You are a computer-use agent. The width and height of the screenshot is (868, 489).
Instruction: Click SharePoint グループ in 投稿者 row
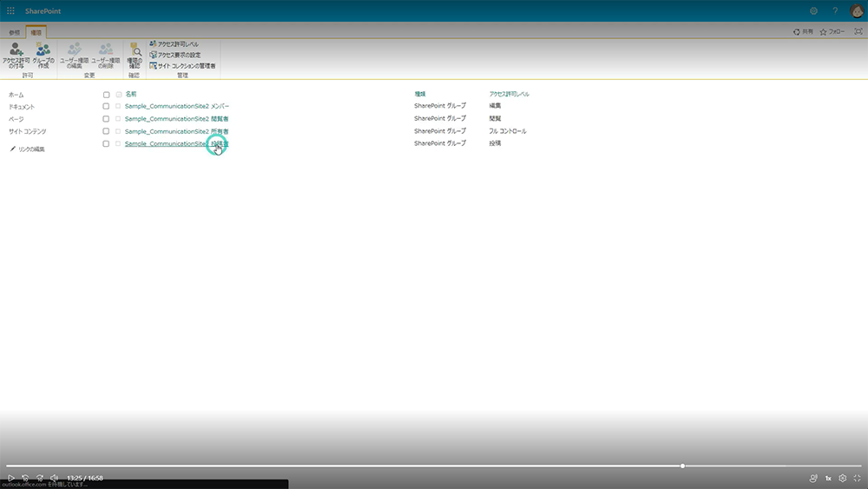point(440,143)
